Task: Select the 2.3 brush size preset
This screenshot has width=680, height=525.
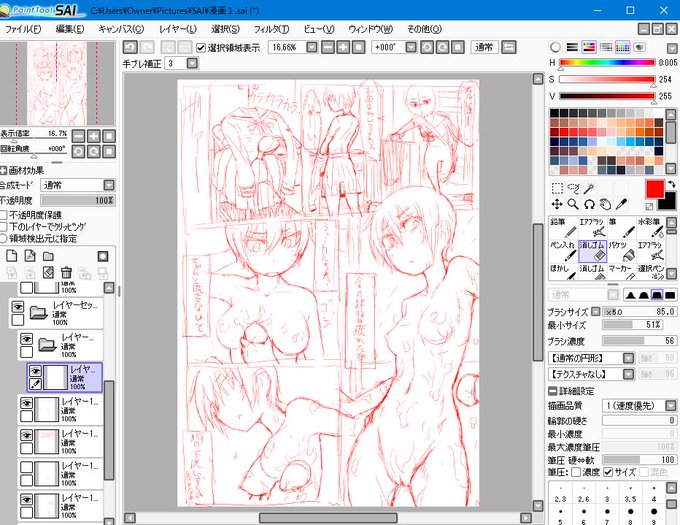Action: [560, 494]
